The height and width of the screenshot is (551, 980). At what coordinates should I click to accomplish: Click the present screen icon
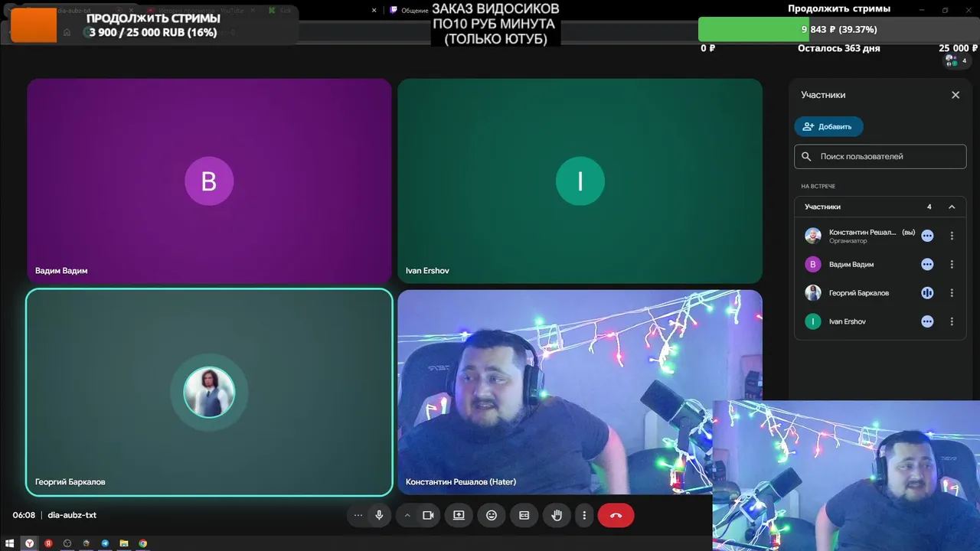459,515
